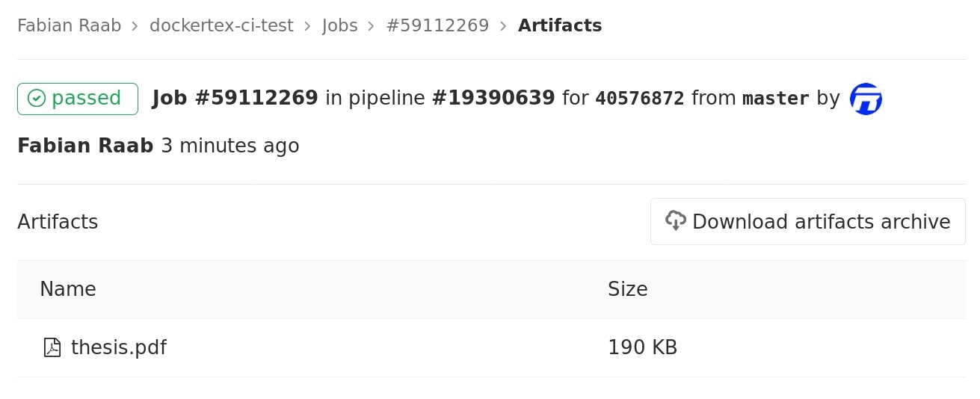
Task: Open Fabian Raab author profile name
Action: 85,146
